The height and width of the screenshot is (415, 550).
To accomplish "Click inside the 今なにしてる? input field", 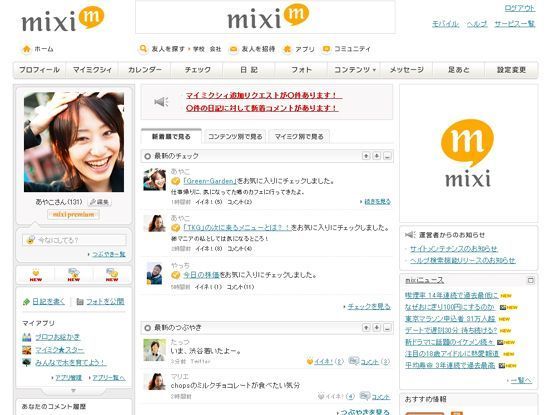I will (74, 240).
